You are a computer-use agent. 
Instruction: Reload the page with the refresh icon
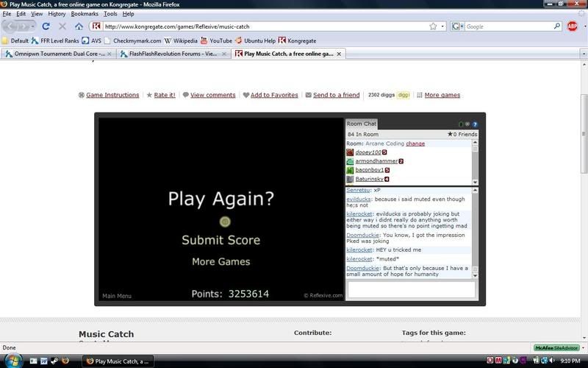point(46,26)
